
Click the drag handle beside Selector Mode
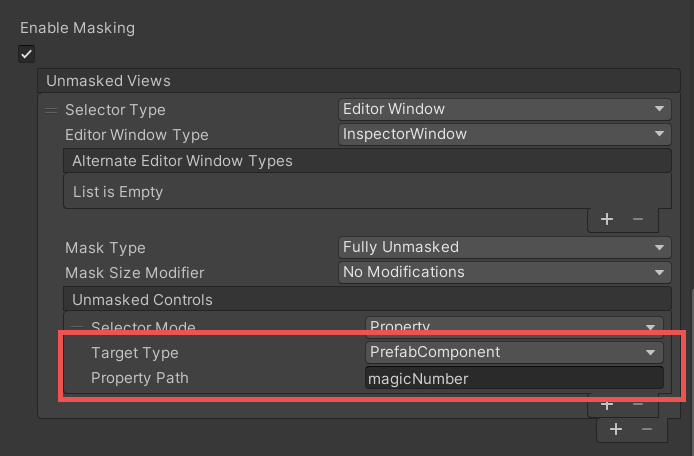point(78,327)
